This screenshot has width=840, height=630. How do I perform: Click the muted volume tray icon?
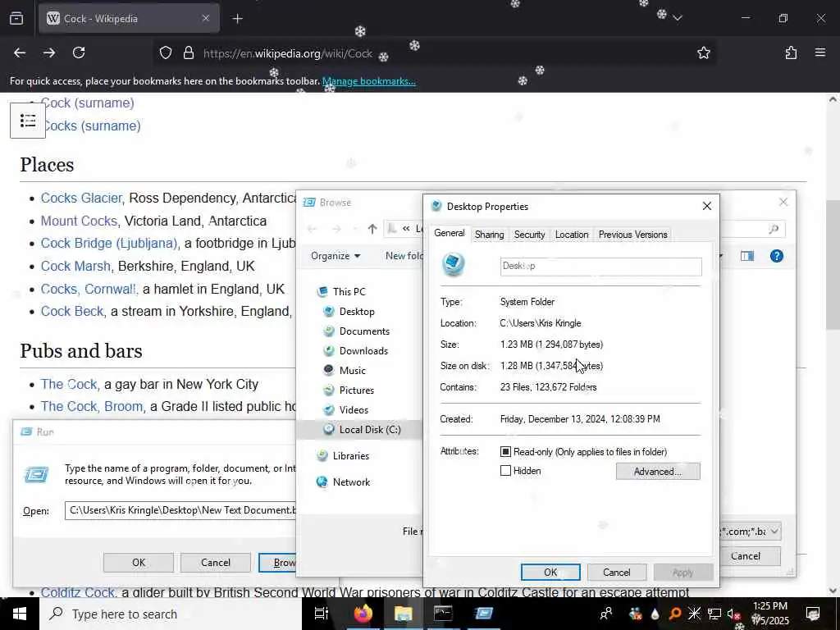coord(733,614)
